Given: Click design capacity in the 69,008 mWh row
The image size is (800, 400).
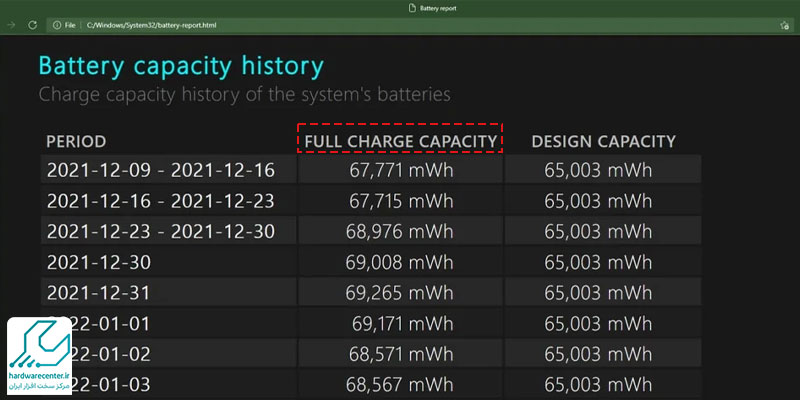Looking at the screenshot, I should pos(598,262).
